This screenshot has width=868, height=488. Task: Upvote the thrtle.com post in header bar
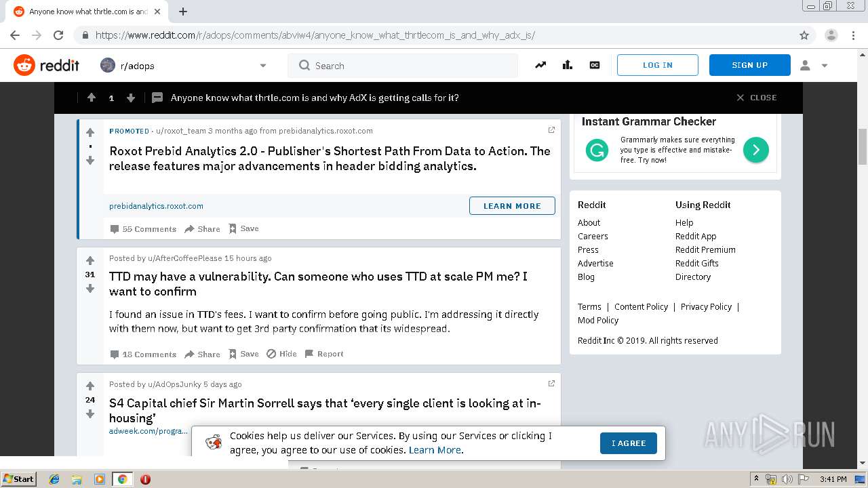(x=92, y=98)
